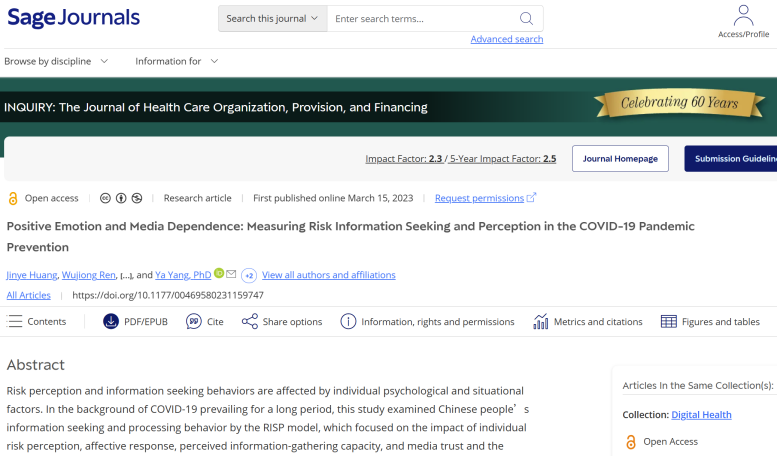Click the ORCID icon beside Ya Yang
The image size is (777, 456).
point(219,274)
